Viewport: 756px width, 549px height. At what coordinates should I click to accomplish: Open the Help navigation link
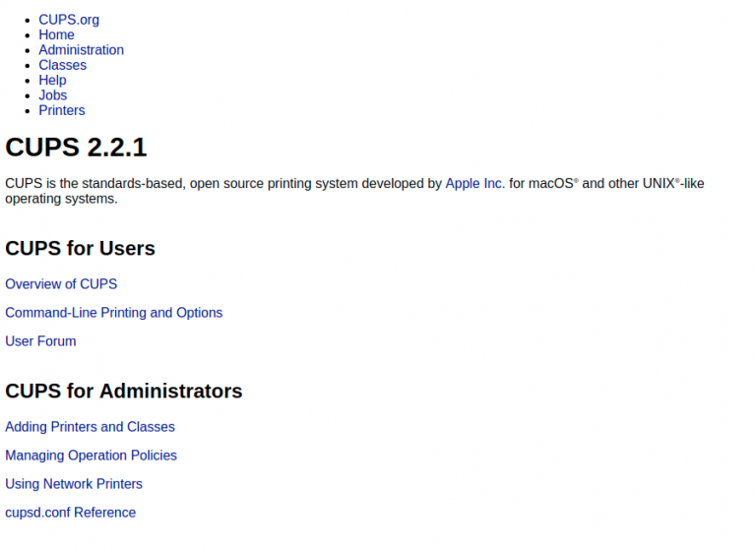coord(52,81)
